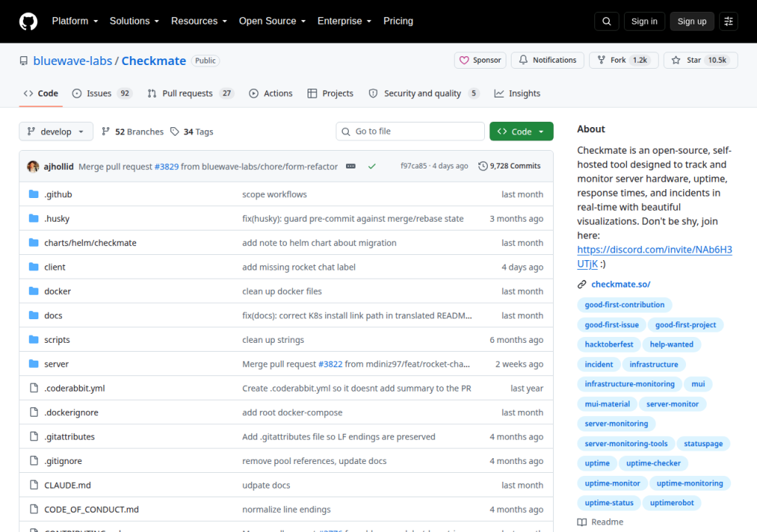This screenshot has width=757, height=532.
Task: Expand the Resources menu
Action: click(x=199, y=21)
